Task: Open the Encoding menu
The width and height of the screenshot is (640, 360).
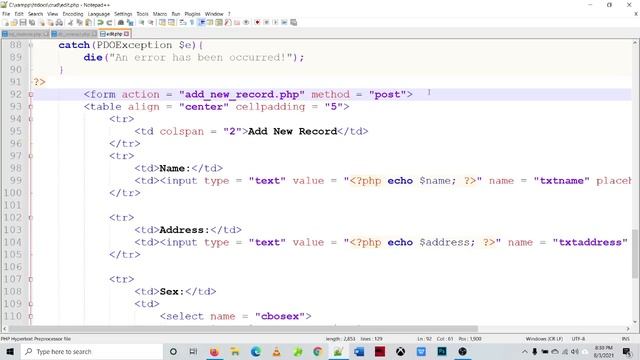Action: tap(73, 14)
